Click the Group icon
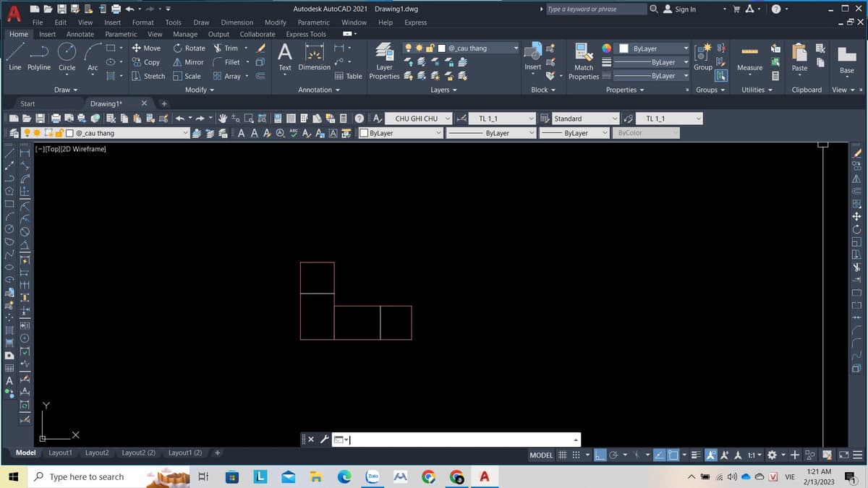The image size is (868, 488). 703,56
